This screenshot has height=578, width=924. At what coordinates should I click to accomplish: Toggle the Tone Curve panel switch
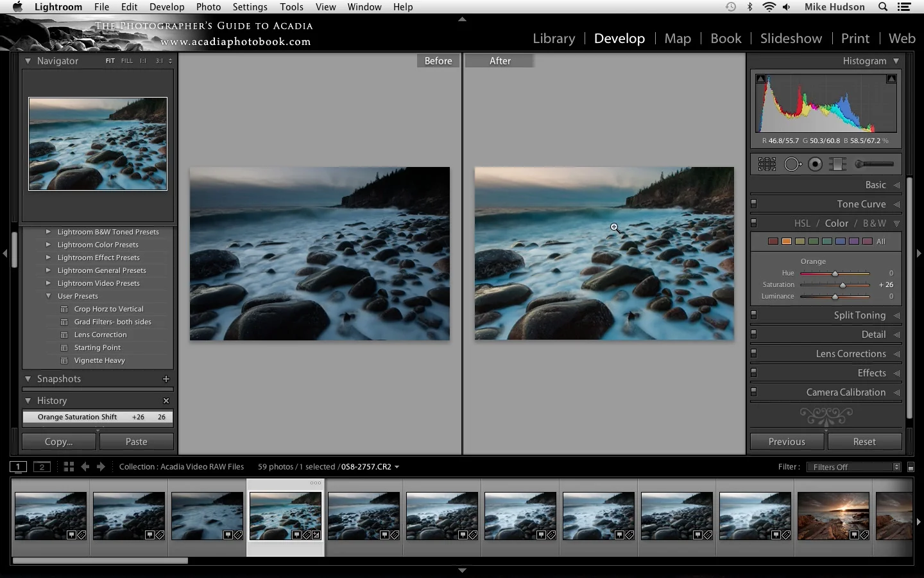pos(754,204)
